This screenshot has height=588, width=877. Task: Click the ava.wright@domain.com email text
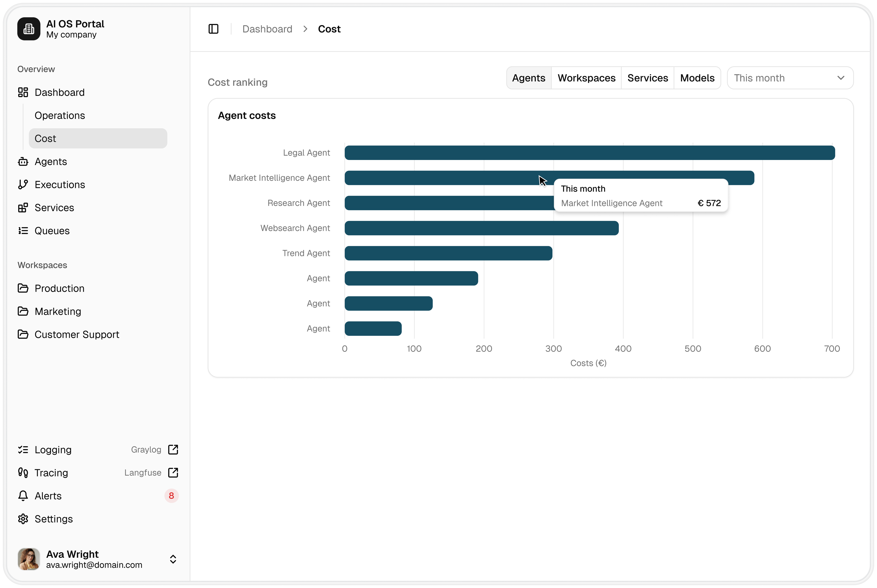click(x=94, y=565)
